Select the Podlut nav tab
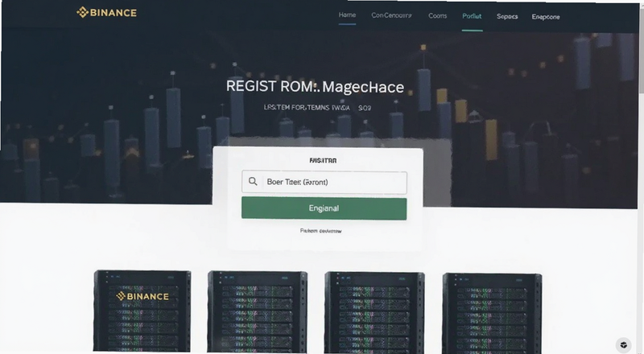The width and height of the screenshot is (644, 354). 472,16
